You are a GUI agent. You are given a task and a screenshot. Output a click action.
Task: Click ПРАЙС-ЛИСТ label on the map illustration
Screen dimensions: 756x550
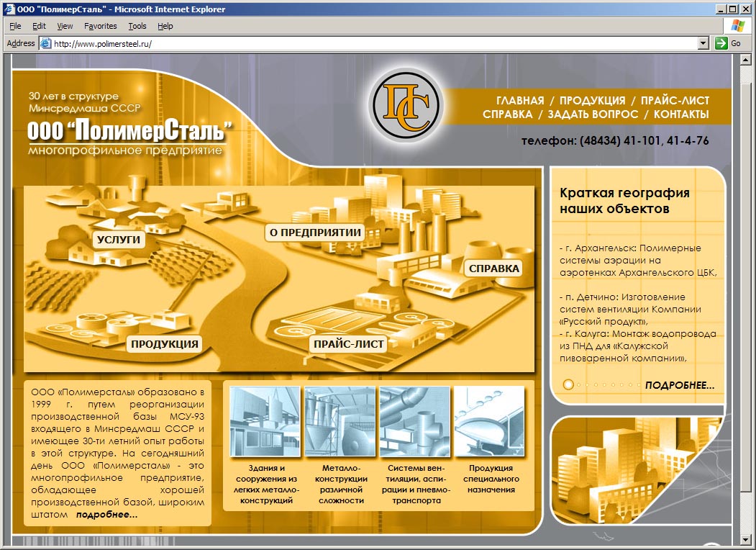pos(349,343)
